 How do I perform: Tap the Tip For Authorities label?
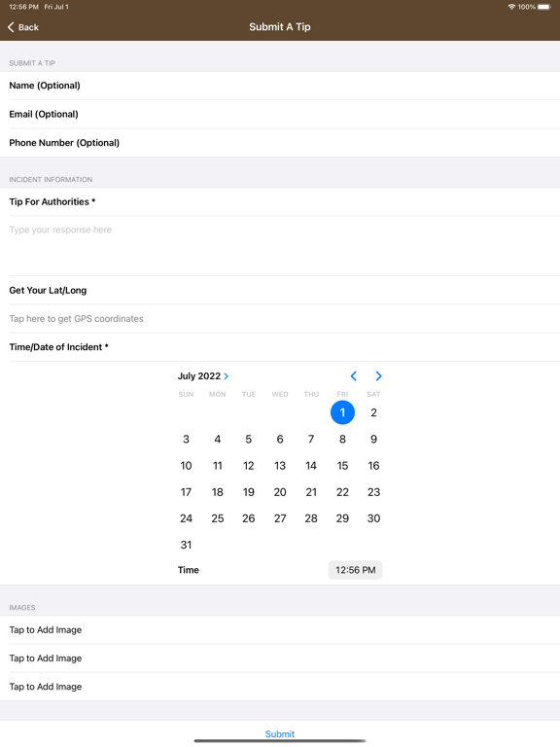(x=52, y=202)
